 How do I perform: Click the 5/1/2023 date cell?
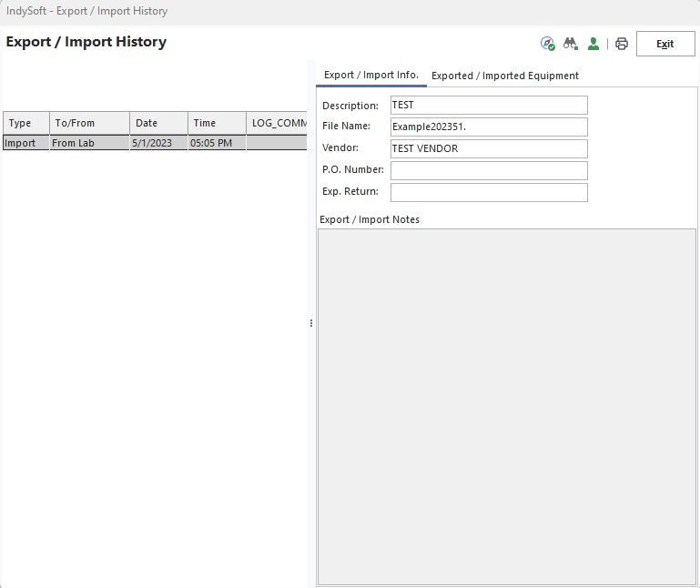click(x=158, y=143)
